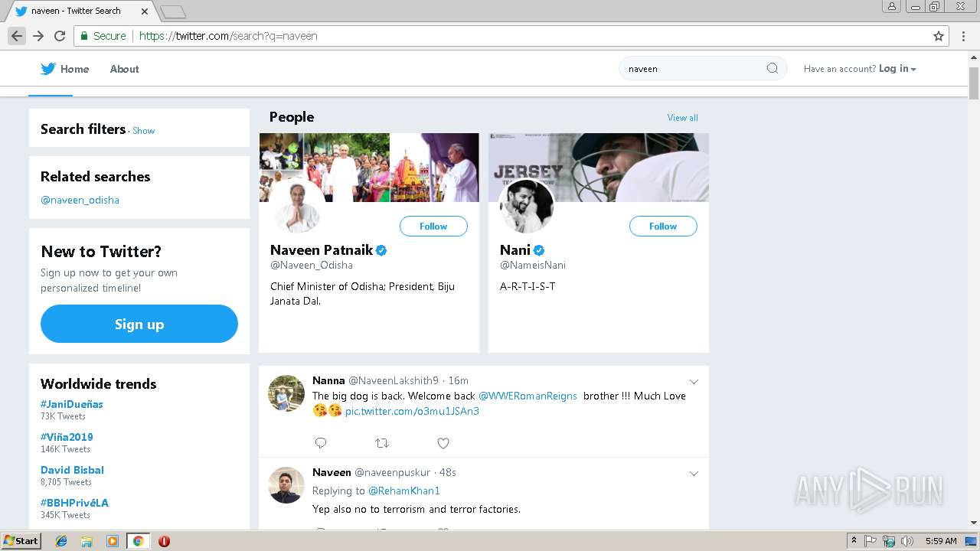The image size is (980, 551).
Task: Open the About page
Action: point(124,69)
